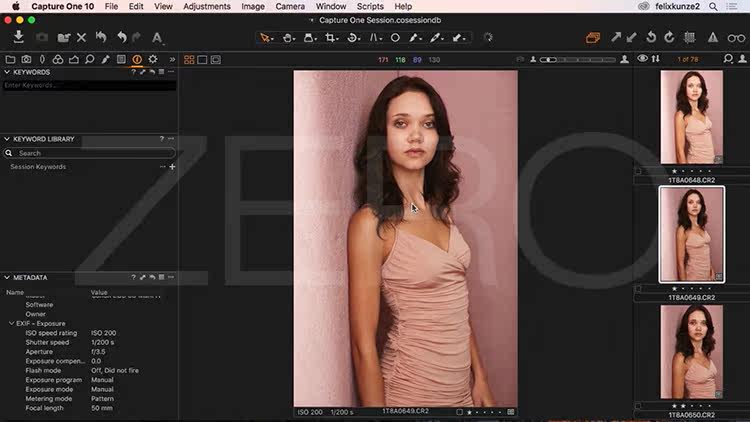
Task: Open the Metadata tool tab icon
Action: point(136,60)
